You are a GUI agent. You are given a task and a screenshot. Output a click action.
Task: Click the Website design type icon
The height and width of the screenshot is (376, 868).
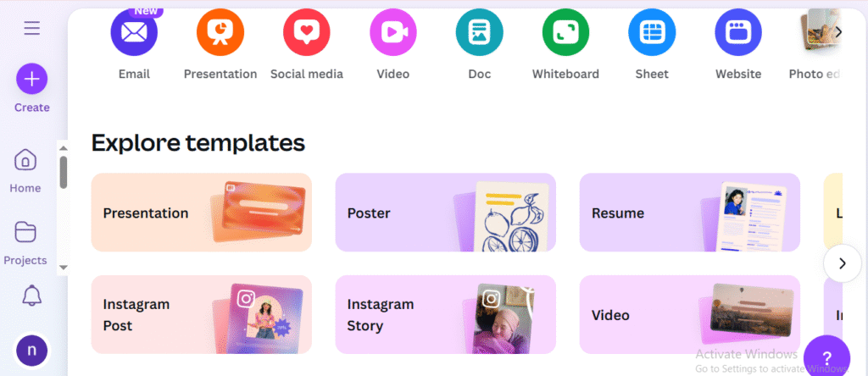click(738, 32)
